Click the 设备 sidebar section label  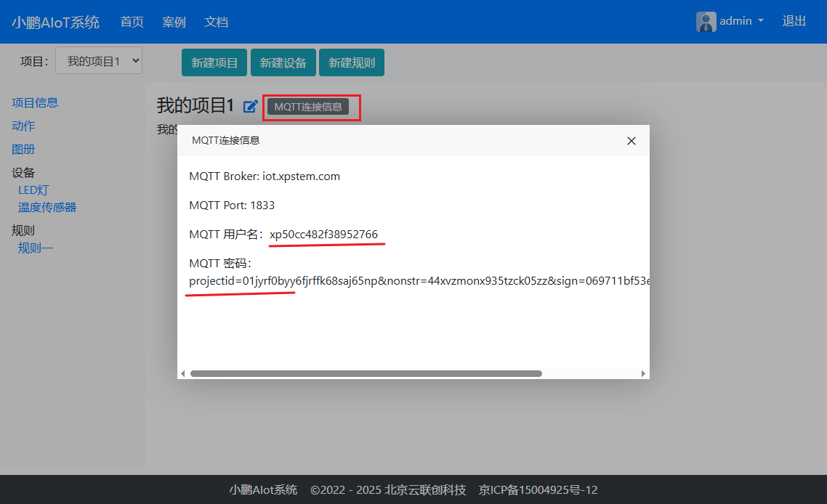coord(23,172)
